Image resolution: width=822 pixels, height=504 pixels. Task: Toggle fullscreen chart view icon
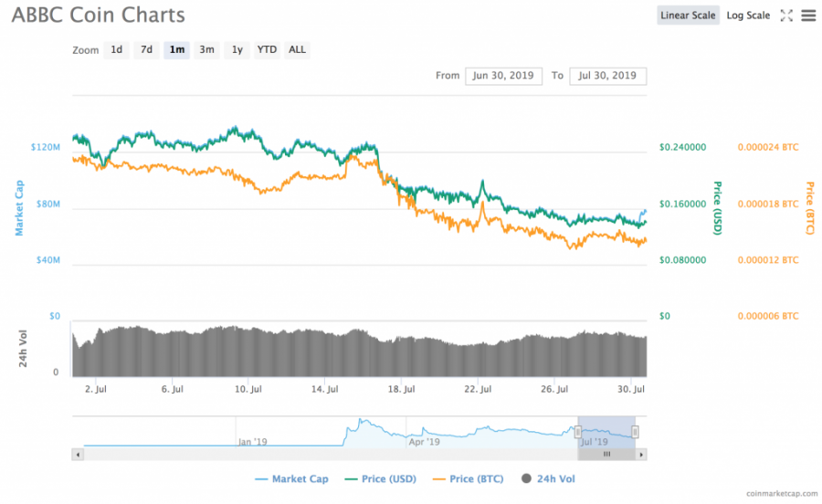tap(786, 16)
